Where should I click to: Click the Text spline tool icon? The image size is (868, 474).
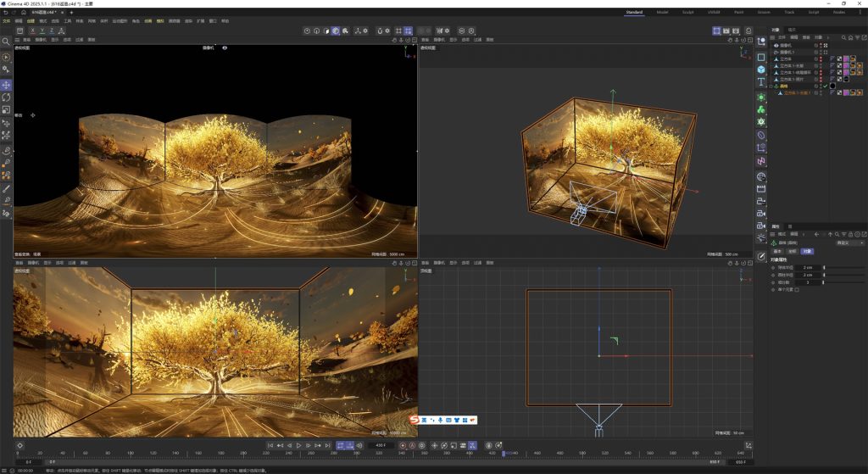[761, 82]
